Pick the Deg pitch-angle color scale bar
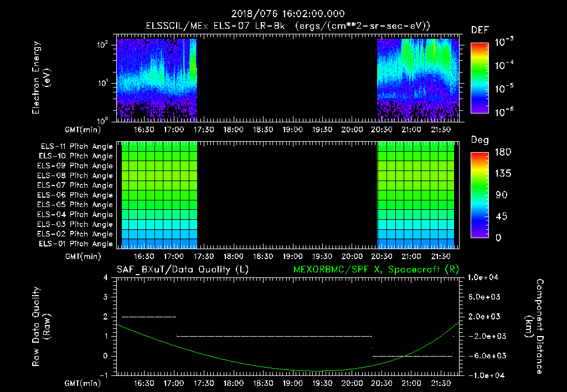 [480, 195]
